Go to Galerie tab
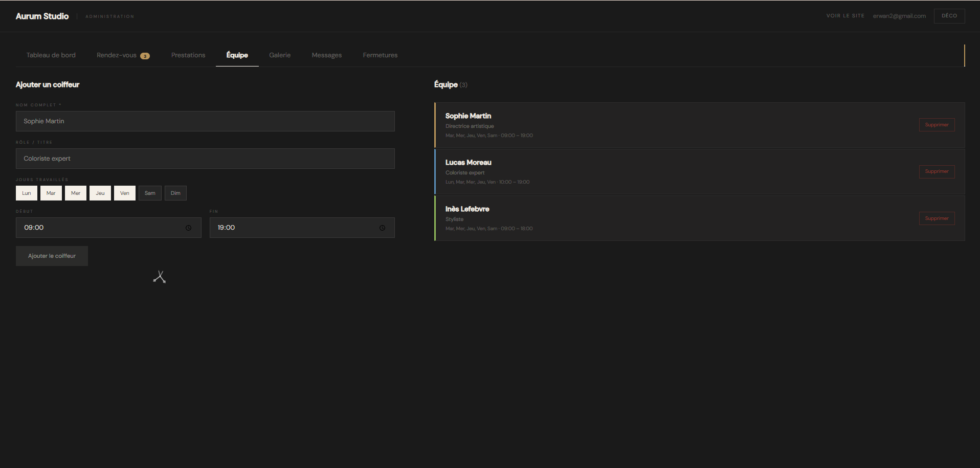 click(280, 55)
